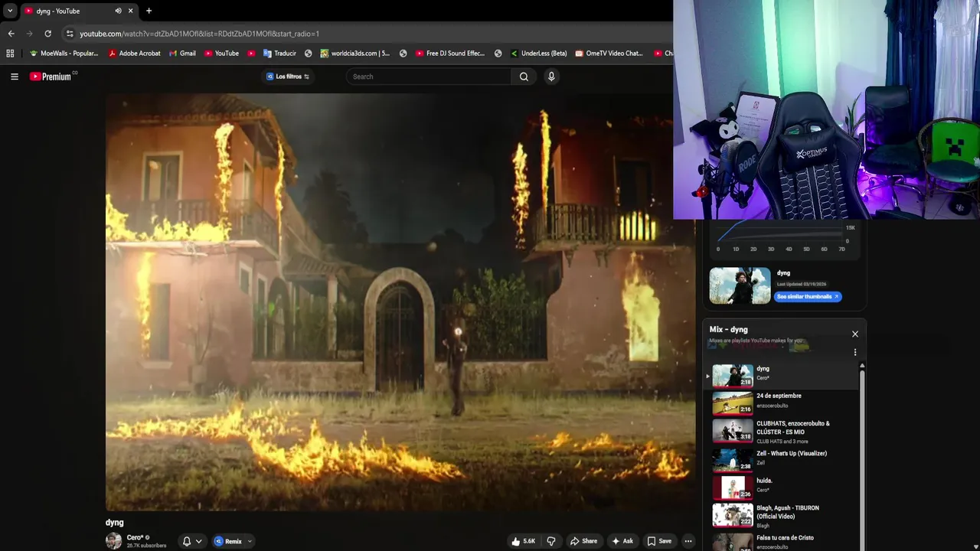
Task: Share the dyng video
Action: (x=583, y=541)
